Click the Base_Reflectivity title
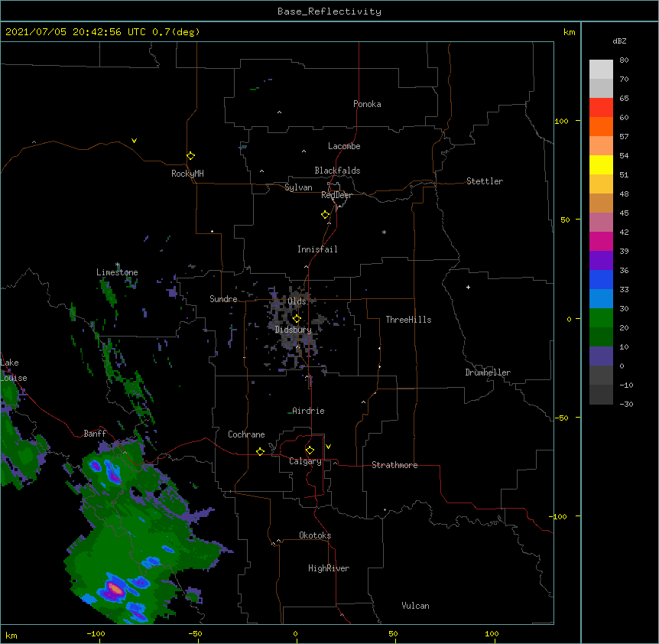The height and width of the screenshot is (644, 659). pos(329,11)
